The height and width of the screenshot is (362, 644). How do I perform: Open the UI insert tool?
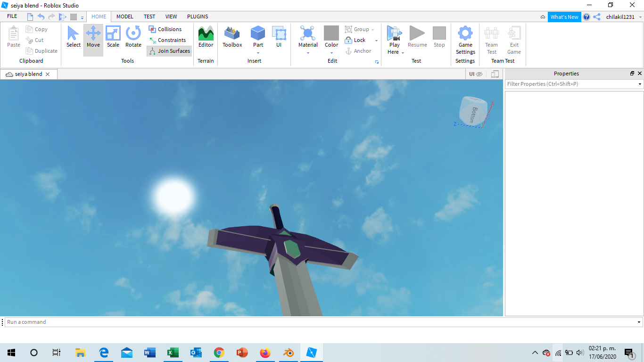coord(279,37)
